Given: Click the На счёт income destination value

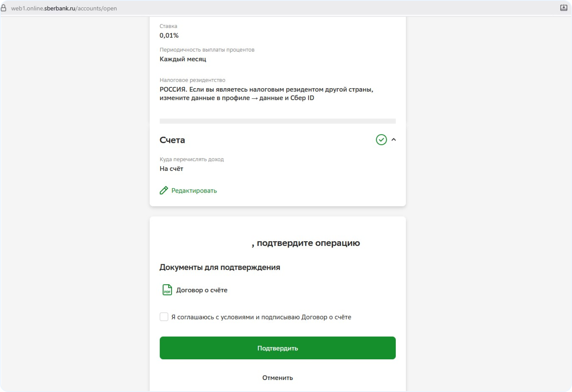Looking at the screenshot, I should (171, 169).
